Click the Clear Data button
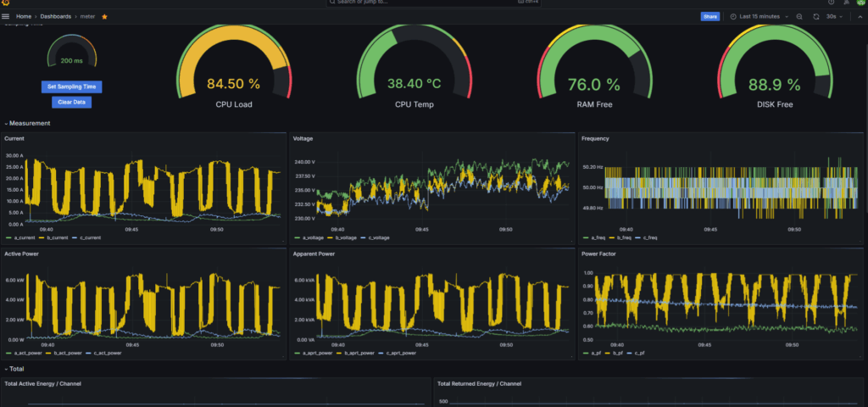 point(71,102)
